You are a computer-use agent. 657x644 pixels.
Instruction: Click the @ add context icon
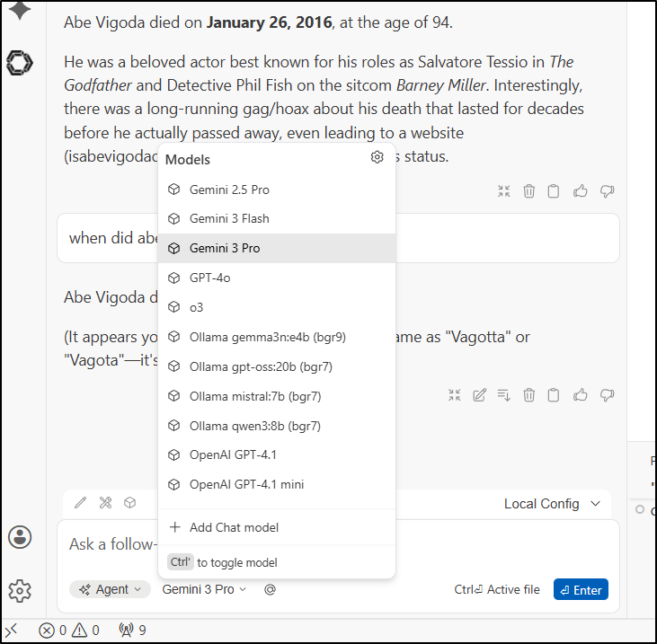click(x=270, y=590)
